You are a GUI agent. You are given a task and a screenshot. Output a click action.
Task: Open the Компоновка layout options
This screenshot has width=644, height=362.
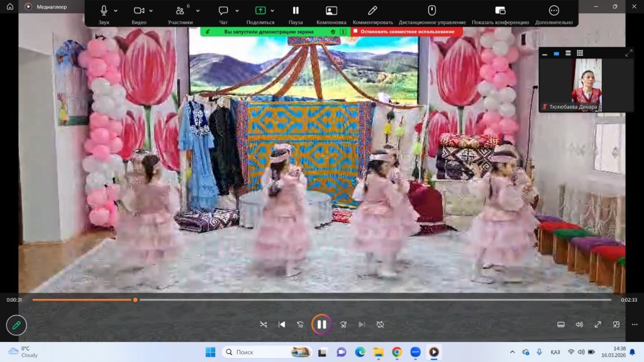pyautogui.click(x=331, y=11)
